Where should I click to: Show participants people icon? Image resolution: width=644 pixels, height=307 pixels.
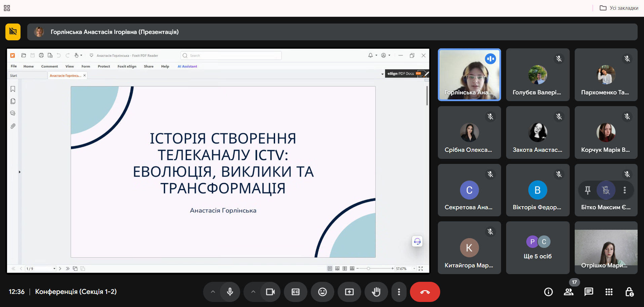click(x=569, y=292)
